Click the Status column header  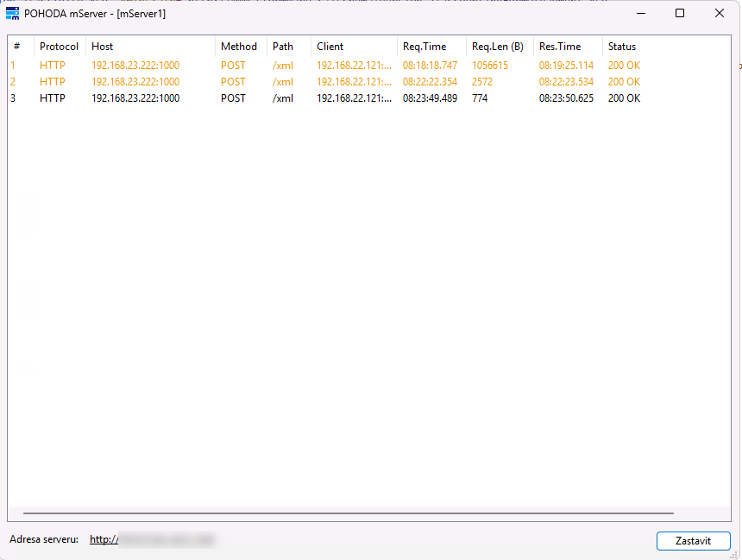click(x=621, y=47)
